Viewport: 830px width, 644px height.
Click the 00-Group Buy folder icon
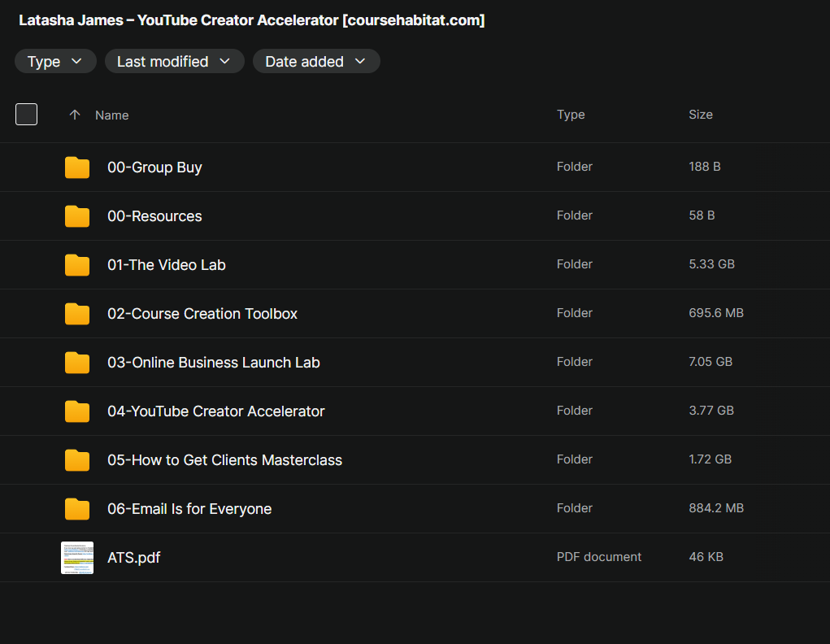tap(77, 168)
